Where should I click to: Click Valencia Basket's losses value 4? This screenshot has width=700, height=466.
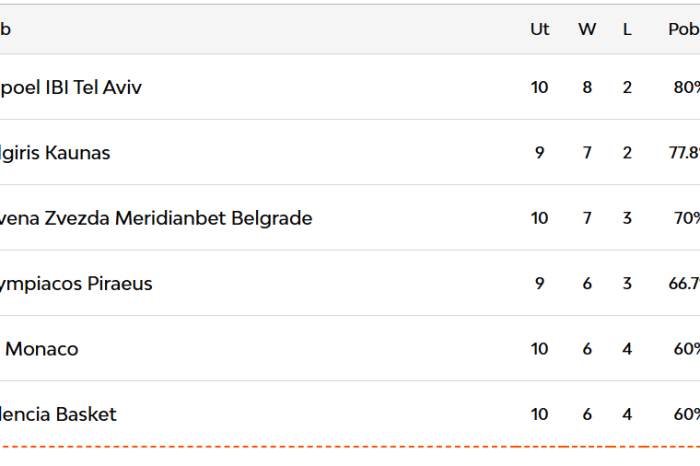tap(627, 414)
